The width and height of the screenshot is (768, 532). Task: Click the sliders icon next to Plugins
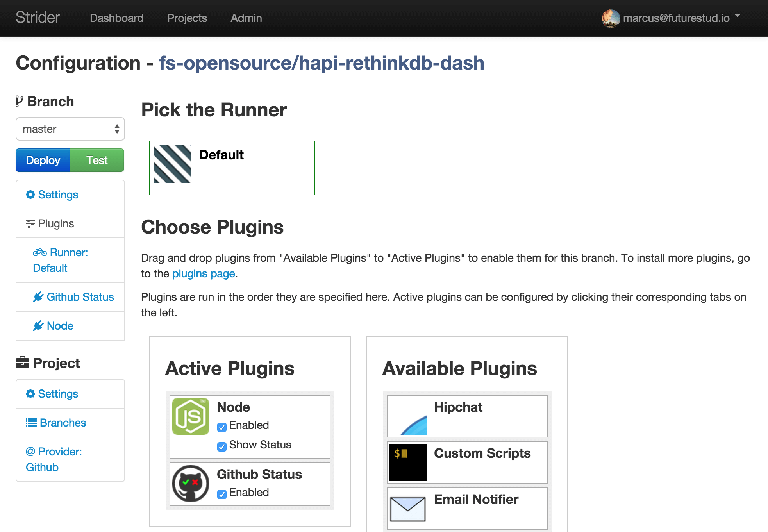[x=30, y=224]
